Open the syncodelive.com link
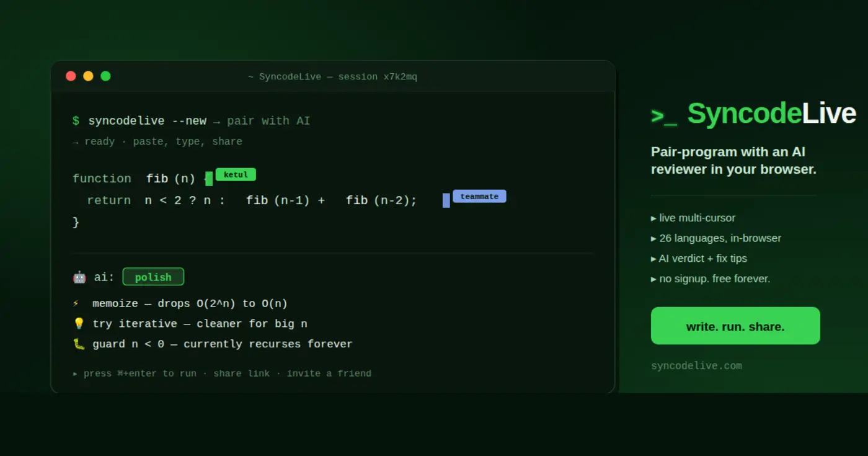 [696, 366]
